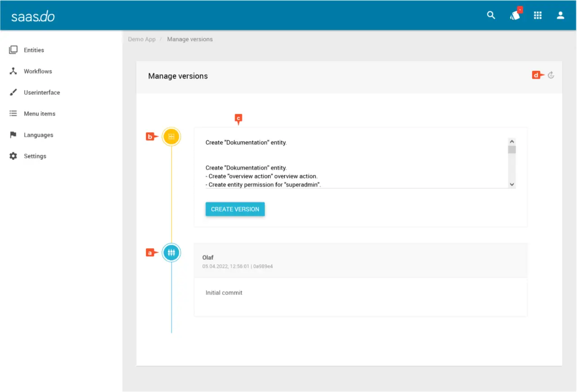This screenshot has width=577, height=392.
Task: Click the version message scrollbar thumb
Action: pos(512,150)
